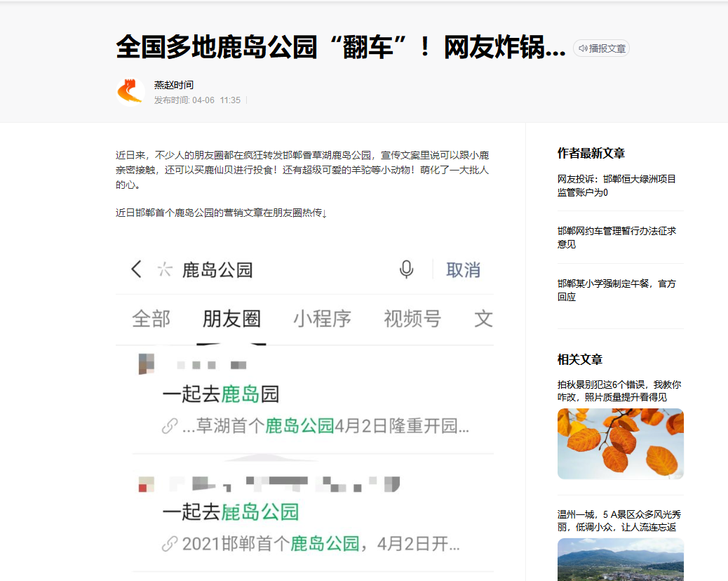Switch to the 全部 tab
Image resolution: width=728 pixels, height=581 pixels.
pos(151,319)
